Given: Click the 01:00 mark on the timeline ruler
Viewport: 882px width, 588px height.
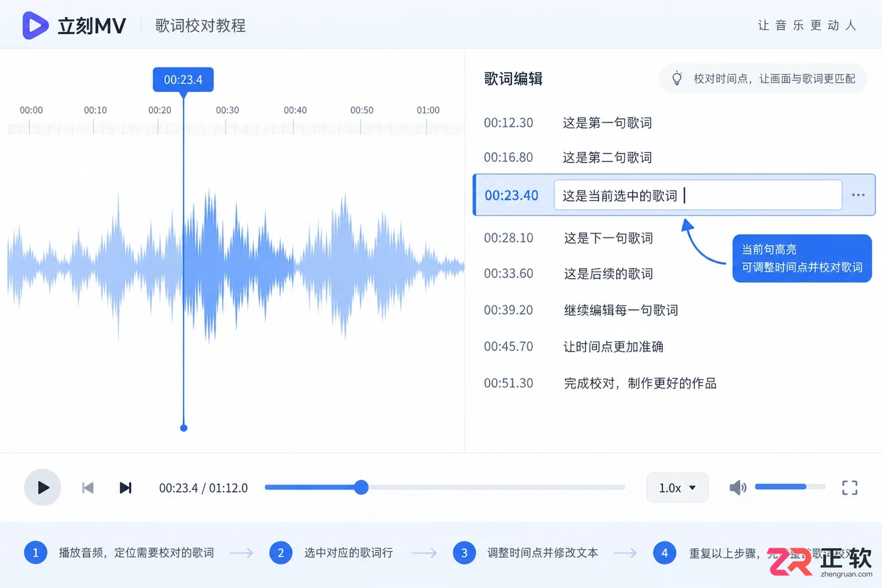Looking at the screenshot, I should pos(428,110).
